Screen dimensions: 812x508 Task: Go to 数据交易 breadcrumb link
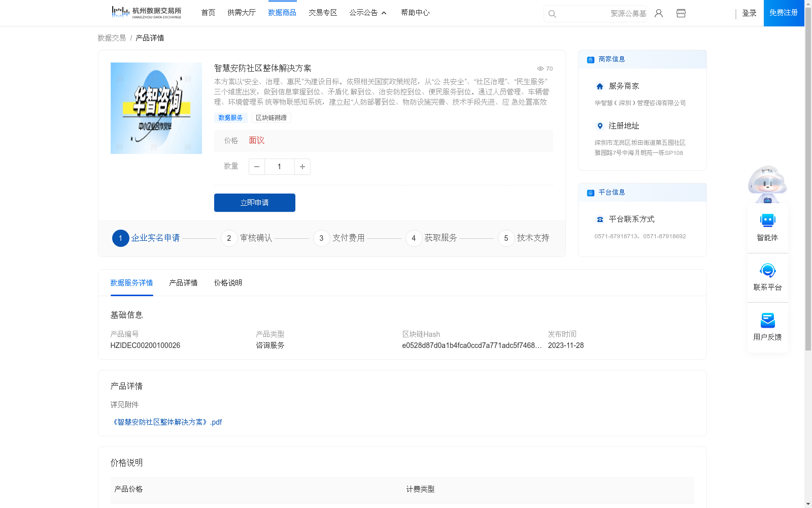[112, 38]
